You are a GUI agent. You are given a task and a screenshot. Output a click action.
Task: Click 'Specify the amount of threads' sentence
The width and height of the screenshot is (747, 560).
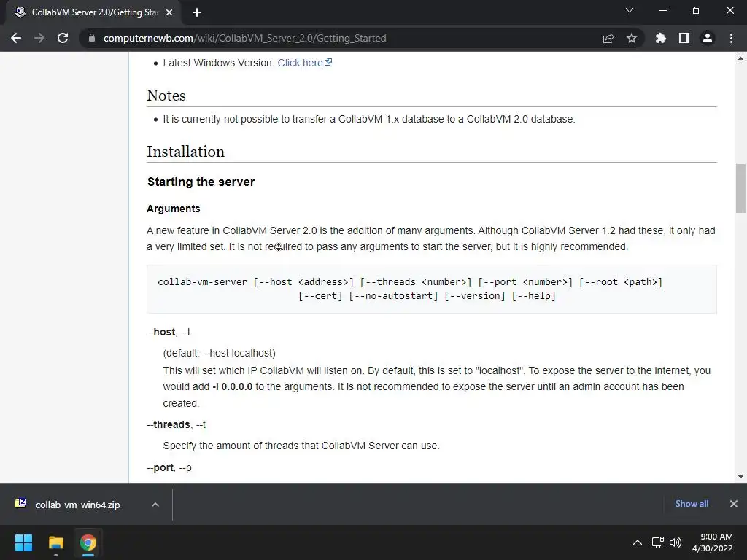[x=301, y=446]
